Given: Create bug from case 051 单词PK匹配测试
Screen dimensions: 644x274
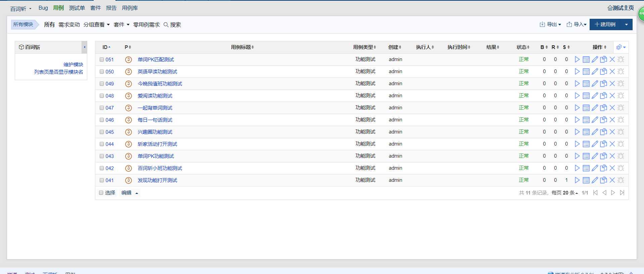Looking at the screenshot, I should pos(621,59).
